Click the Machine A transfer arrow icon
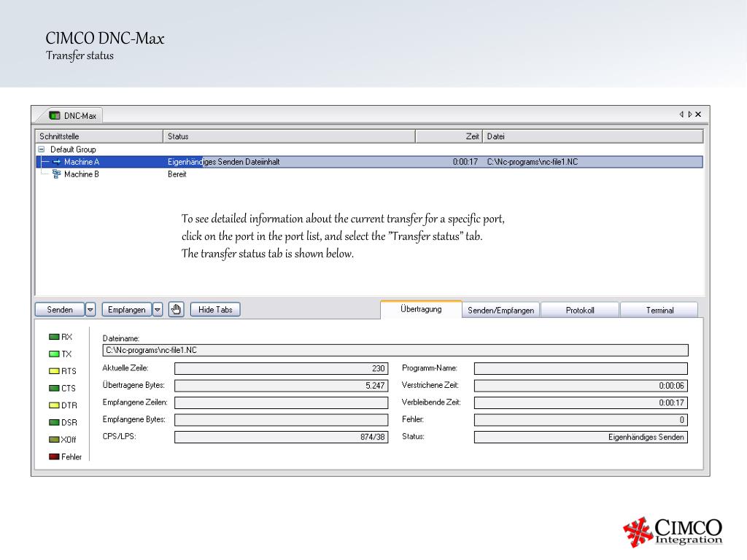This screenshot has height=560, width=747. pyautogui.click(x=56, y=162)
